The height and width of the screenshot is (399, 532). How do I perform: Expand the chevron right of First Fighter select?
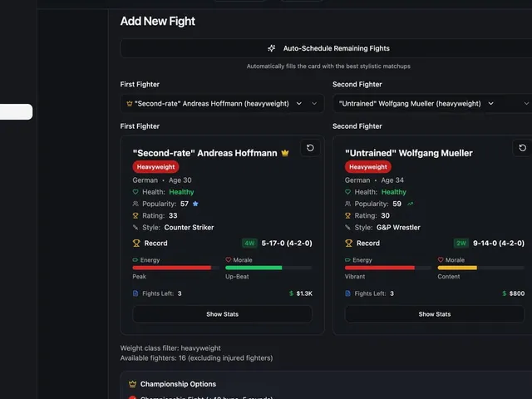coord(314,103)
